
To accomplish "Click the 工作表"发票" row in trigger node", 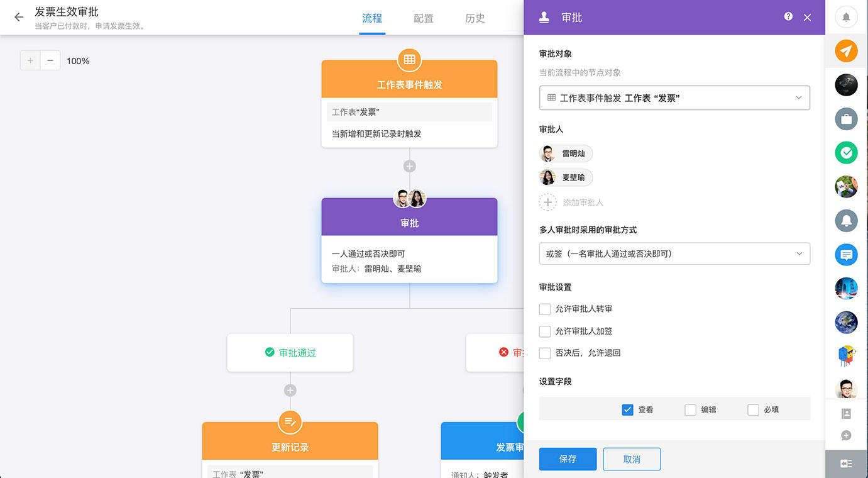I will (409, 112).
